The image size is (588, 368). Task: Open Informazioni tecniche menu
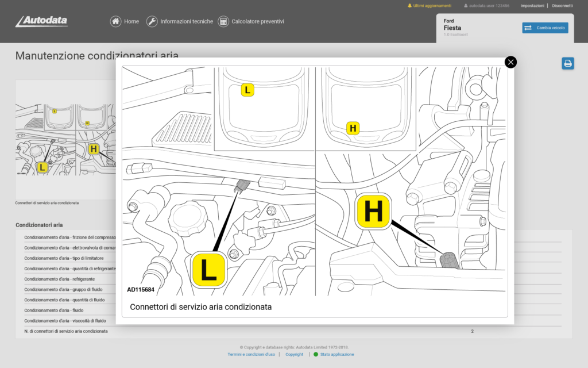(x=186, y=21)
